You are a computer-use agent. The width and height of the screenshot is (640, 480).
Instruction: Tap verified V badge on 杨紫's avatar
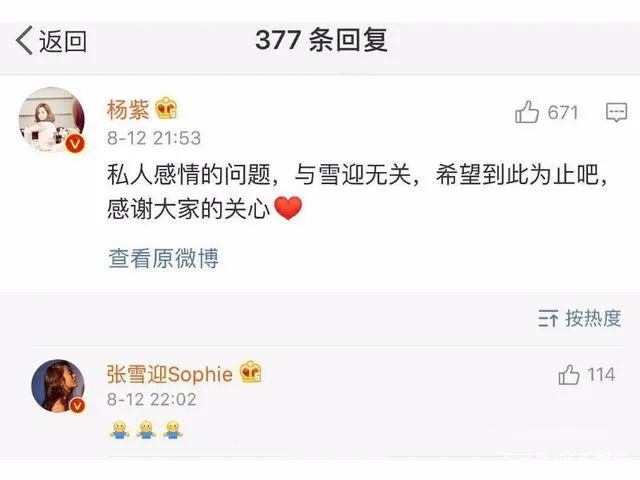75,144
